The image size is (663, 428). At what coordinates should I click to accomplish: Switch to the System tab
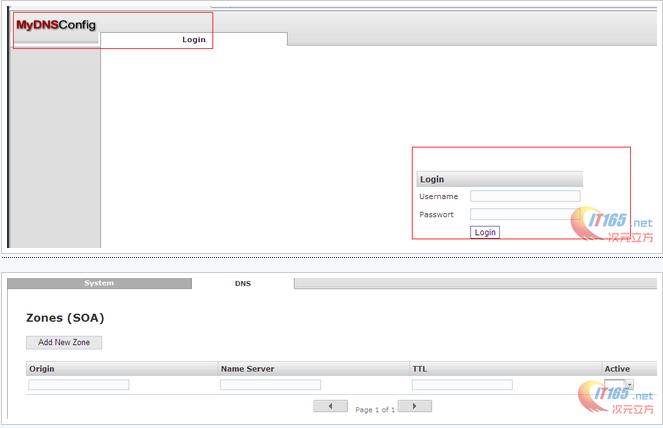[99, 283]
